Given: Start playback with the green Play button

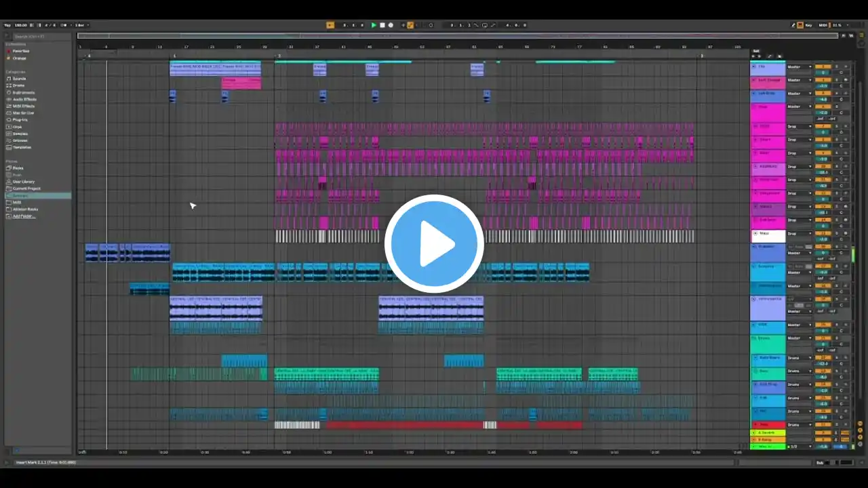Looking at the screenshot, I should tap(374, 25).
